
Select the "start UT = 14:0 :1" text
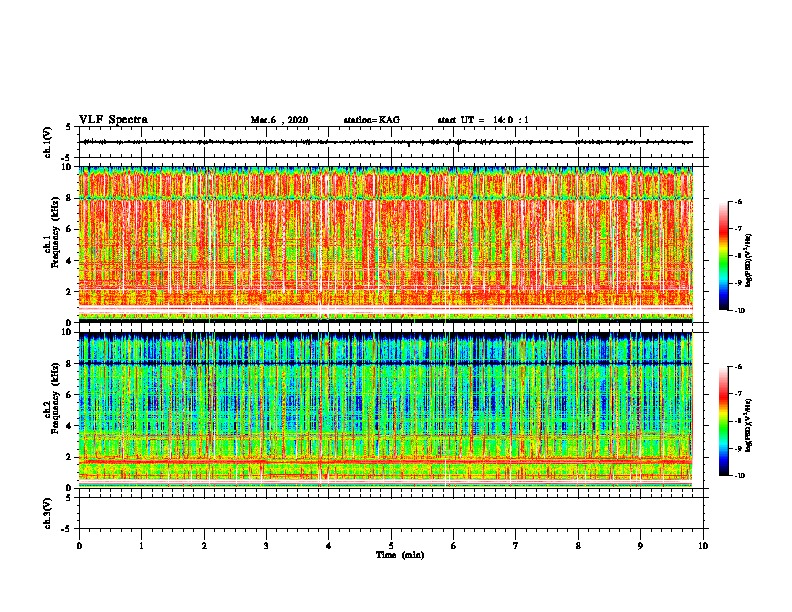483,120
